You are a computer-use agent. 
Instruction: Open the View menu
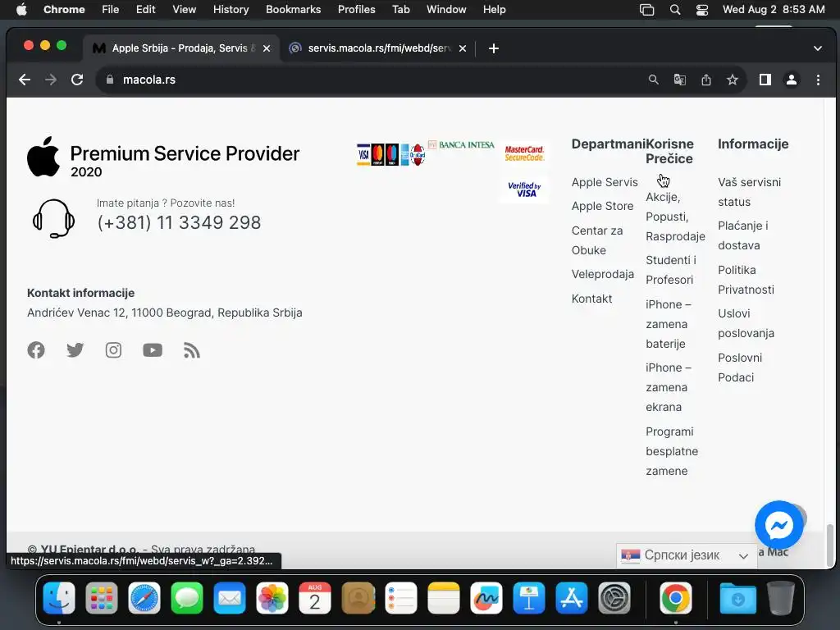pos(184,10)
